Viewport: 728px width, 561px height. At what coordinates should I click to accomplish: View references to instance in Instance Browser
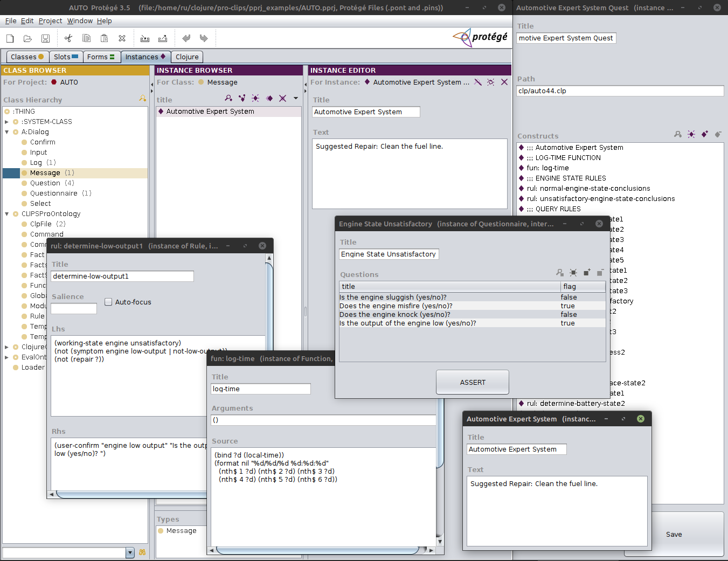[x=242, y=98]
